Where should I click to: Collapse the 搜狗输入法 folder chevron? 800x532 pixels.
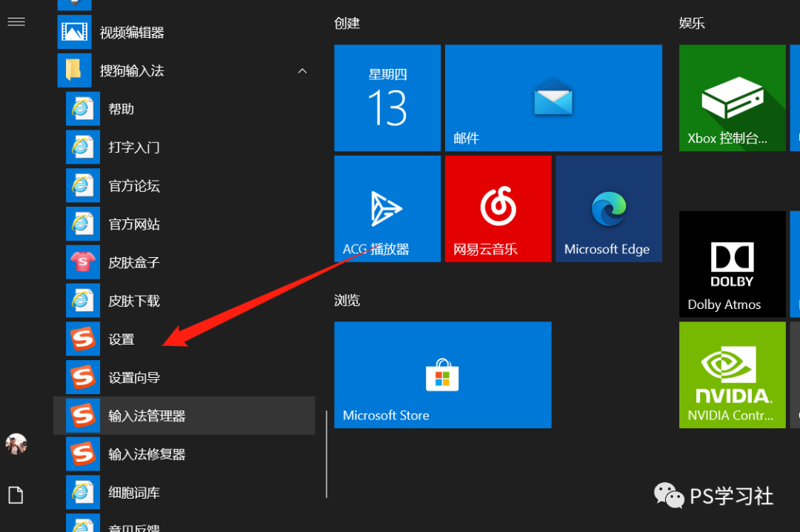[302, 71]
